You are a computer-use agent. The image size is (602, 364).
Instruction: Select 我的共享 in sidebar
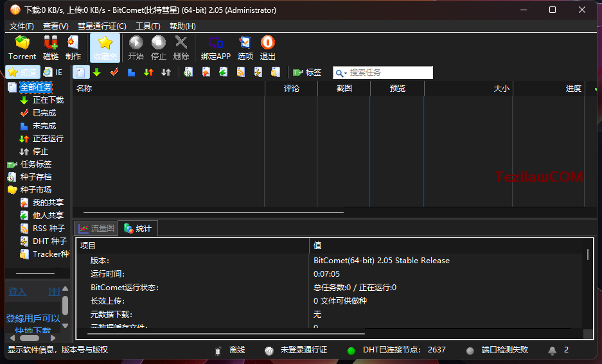48,202
